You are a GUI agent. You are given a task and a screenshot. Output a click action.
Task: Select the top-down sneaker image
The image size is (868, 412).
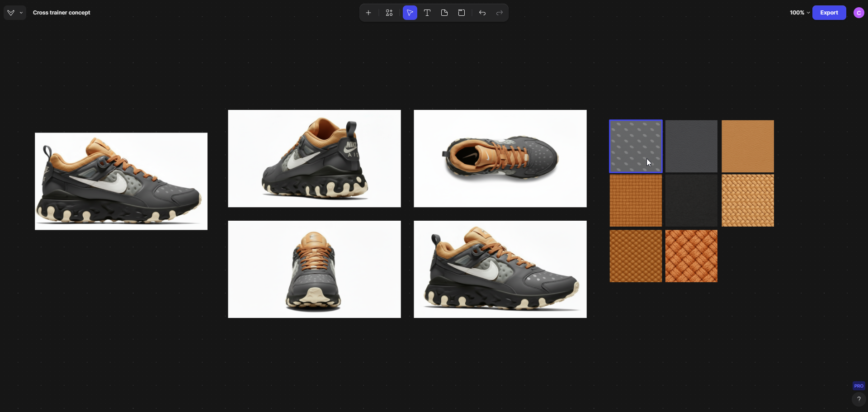click(500, 158)
